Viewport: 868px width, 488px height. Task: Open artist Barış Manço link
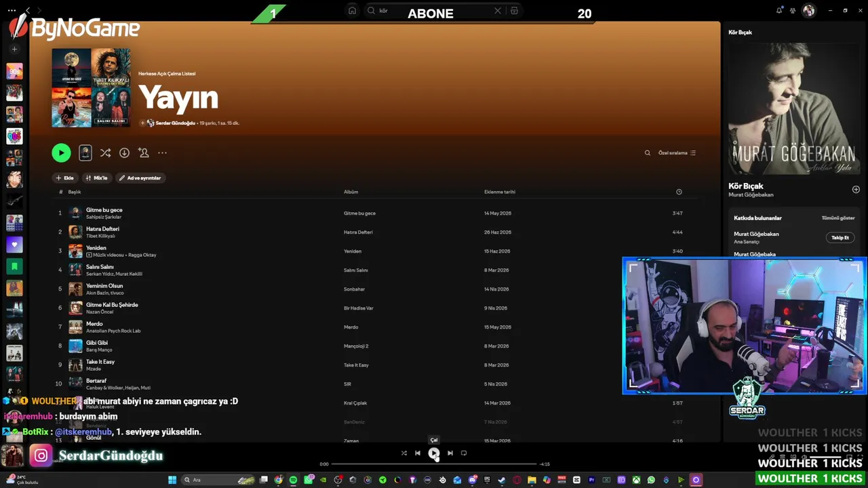(99, 350)
